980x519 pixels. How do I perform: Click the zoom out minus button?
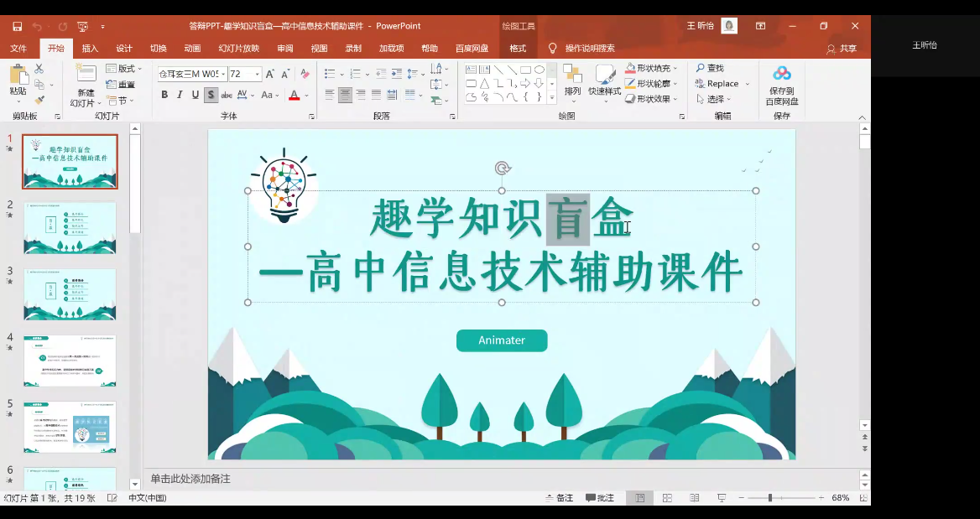coord(741,498)
